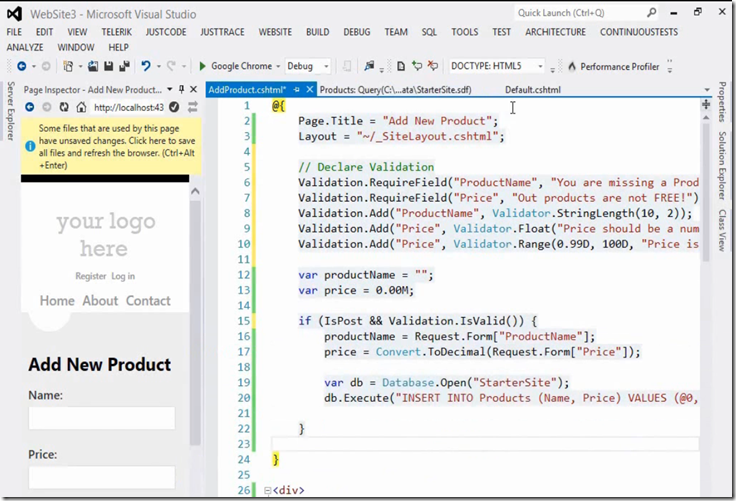This screenshot has width=736, height=501.
Task: Click the Page Inspector sync arrows icon
Action: 193,108
